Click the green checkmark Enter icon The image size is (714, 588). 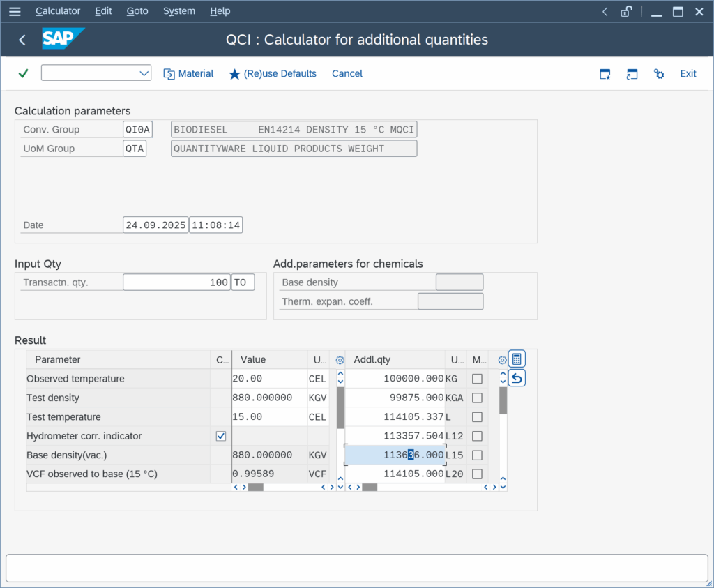[23, 73]
